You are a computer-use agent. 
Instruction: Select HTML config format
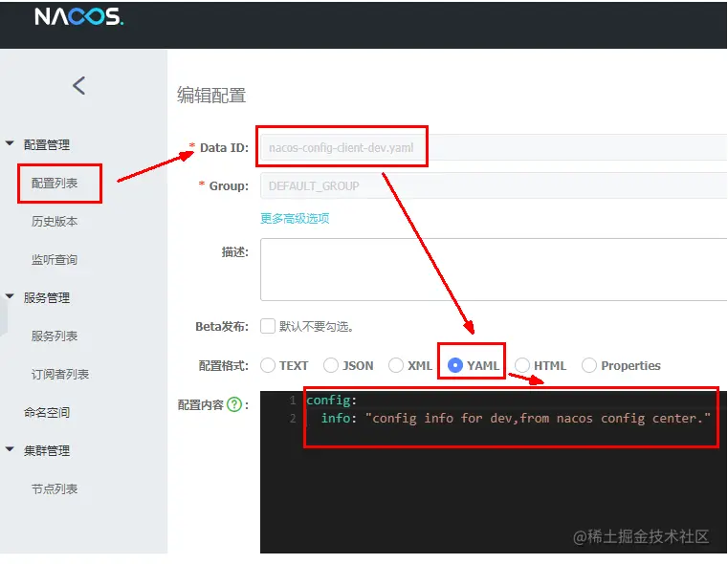coord(522,365)
